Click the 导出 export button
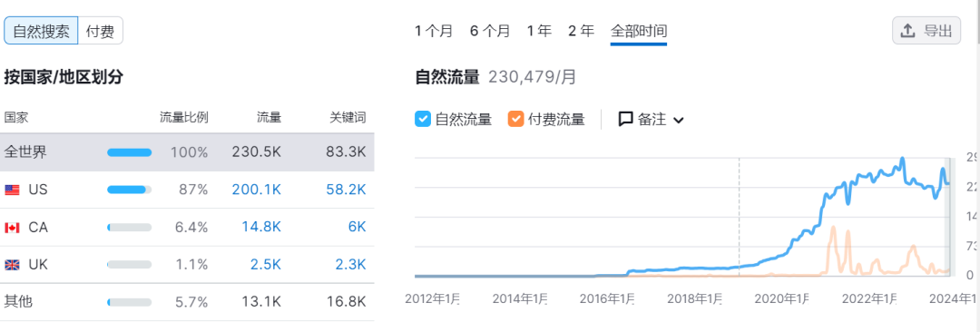980x332 pixels. (926, 31)
